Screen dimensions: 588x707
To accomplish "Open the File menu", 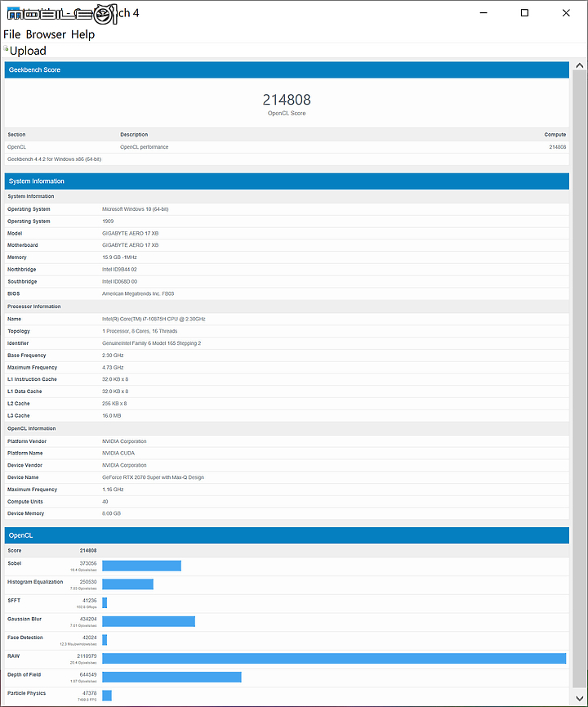I will (12, 34).
